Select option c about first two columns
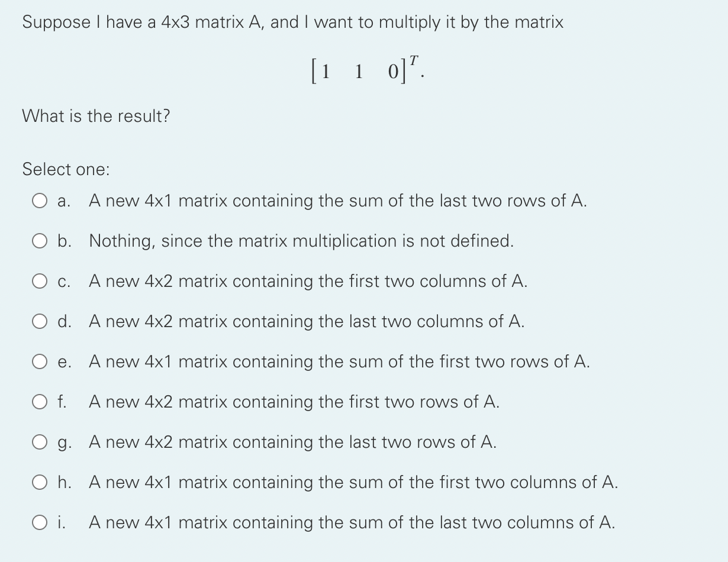 (40, 281)
